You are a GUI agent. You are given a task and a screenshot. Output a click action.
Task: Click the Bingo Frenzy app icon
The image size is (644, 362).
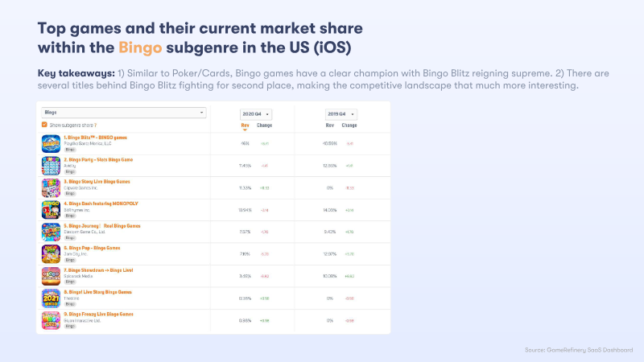(x=51, y=320)
